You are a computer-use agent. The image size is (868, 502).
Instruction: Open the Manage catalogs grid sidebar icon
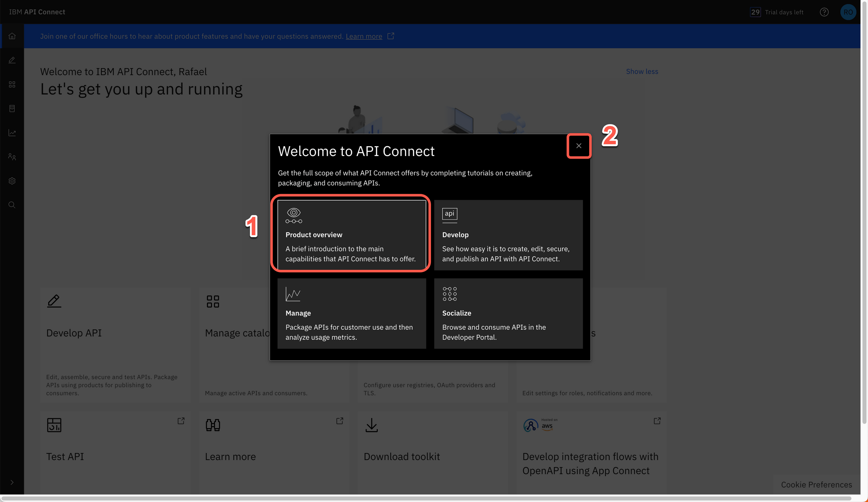click(12, 84)
